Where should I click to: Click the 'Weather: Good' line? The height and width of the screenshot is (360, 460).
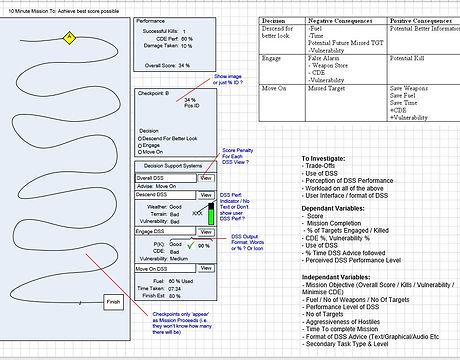[x=164, y=207]
